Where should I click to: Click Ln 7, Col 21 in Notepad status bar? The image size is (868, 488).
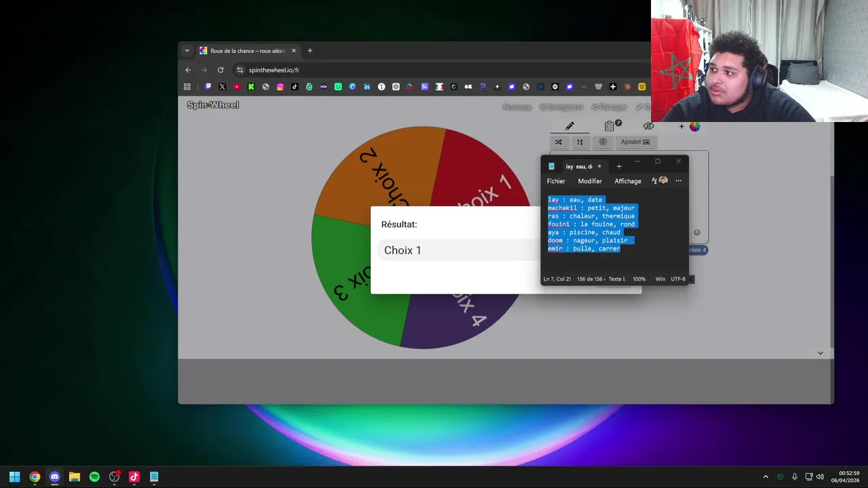pyautogui.click(x=557, y=279)
